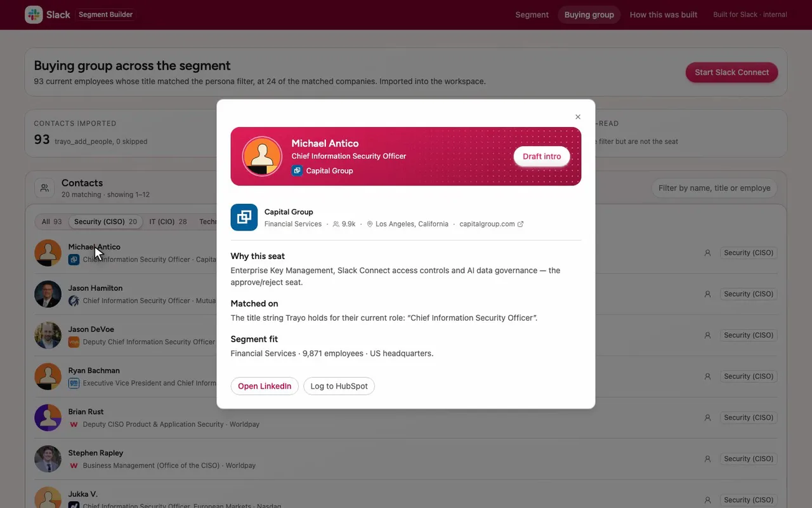Click the Contacts people icon

point(44,188)
